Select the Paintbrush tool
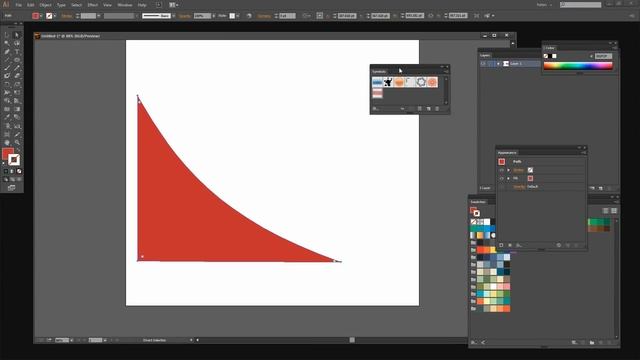The image size is (640, 360). click(7, 68)
